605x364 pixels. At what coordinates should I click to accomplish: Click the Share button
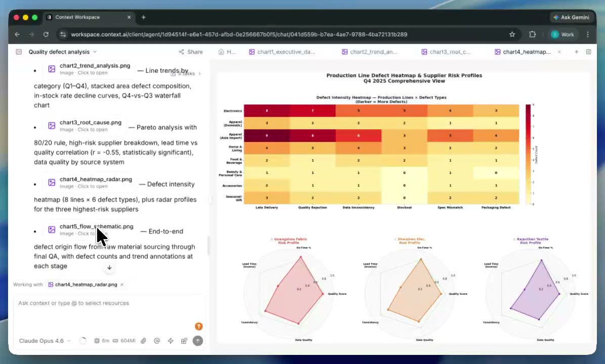pos(191,52)
